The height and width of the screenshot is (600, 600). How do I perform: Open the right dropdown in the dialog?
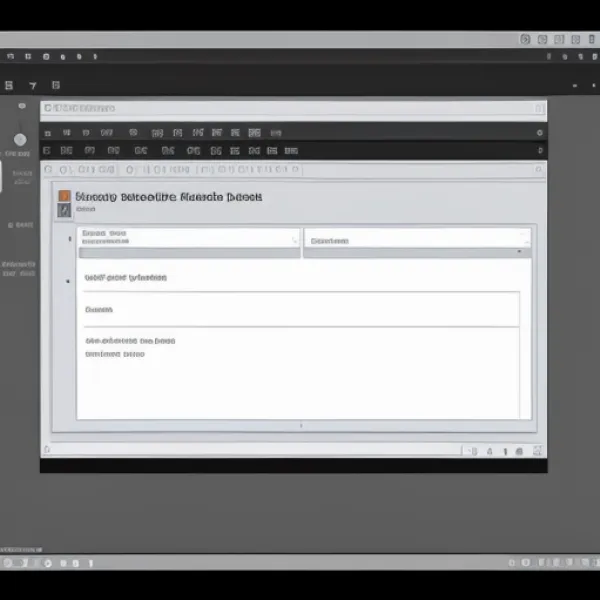click(416, 239)
